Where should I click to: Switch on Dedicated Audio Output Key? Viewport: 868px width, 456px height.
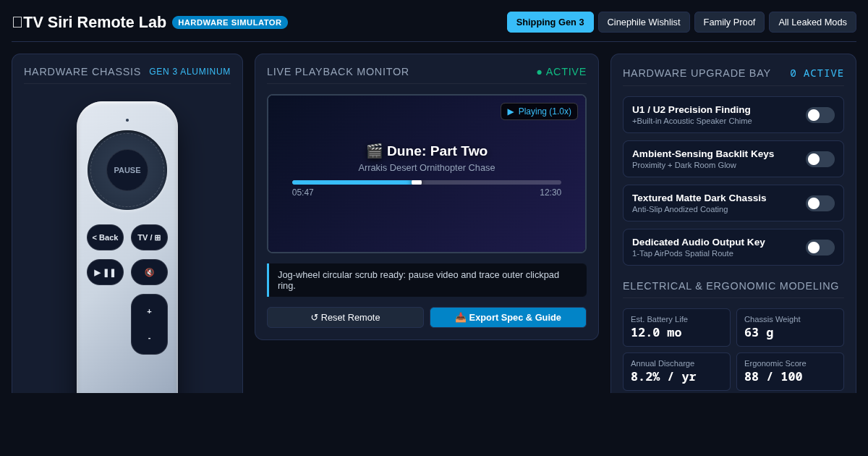(820, 248)
